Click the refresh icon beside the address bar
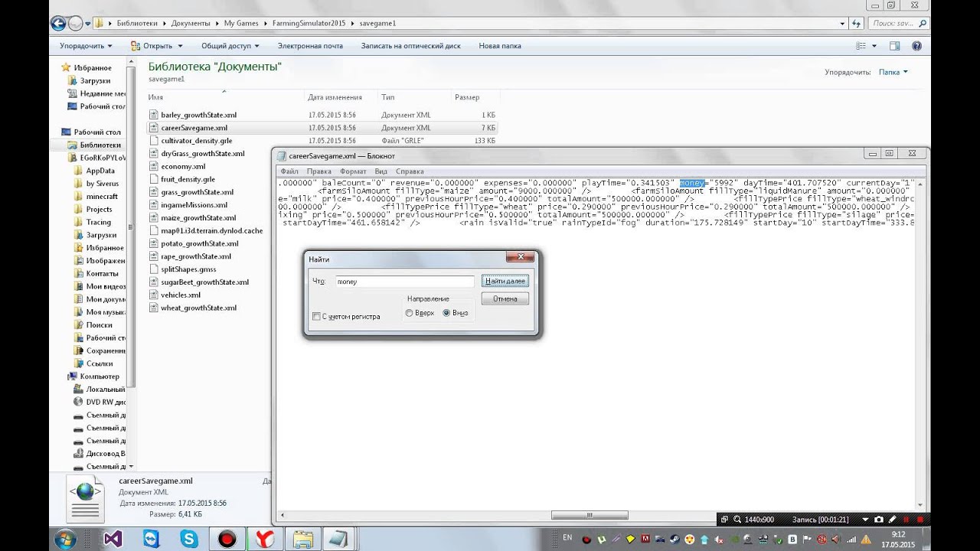980x551 pixels. click(857, 24)
